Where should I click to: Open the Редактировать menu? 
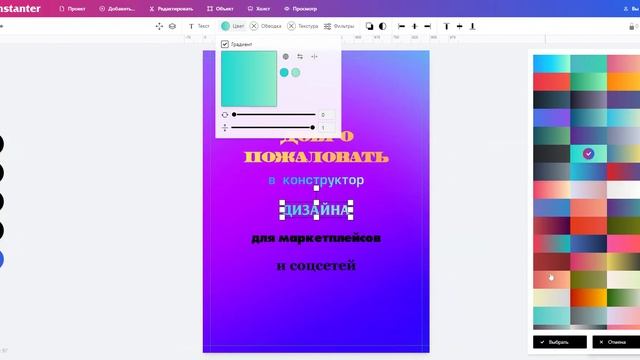pyautogui.click(x=171, y=9)
